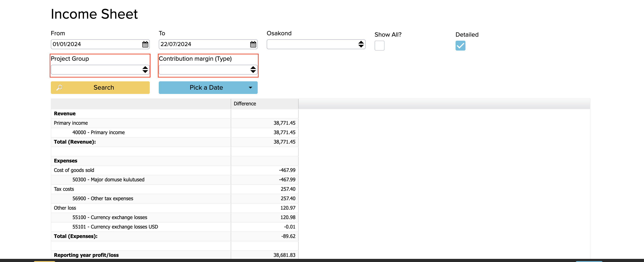The height and width of the screenshot is (262, 644).
Task: Click the Income Sheet page title
Action: (94, 14)
